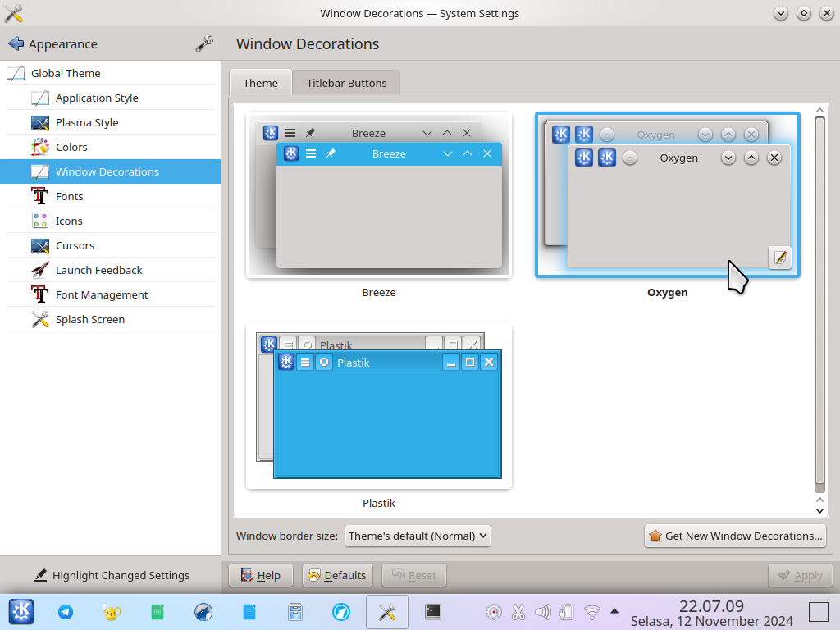Image resolution: width=840 pixels, height=630 pixels.
Task: Open the Wi-Fi network tray icon
Action: tap(592, 612)
